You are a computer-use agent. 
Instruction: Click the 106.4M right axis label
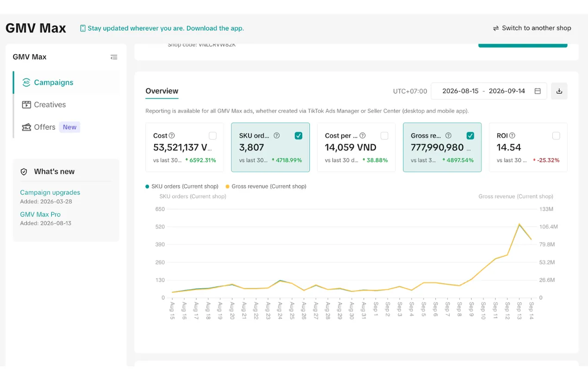point(549,227)
